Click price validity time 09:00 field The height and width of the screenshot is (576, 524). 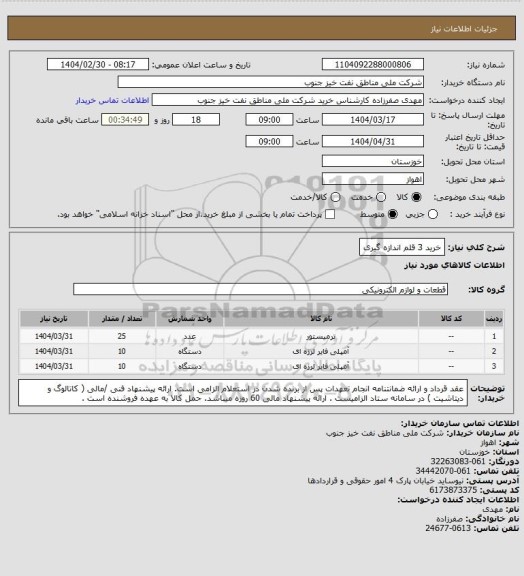pyautogui.click(x=269, y=141)
